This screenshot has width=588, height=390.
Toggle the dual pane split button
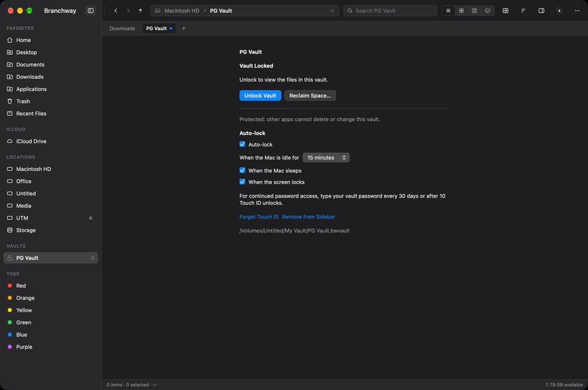click(x=506, y=11)
